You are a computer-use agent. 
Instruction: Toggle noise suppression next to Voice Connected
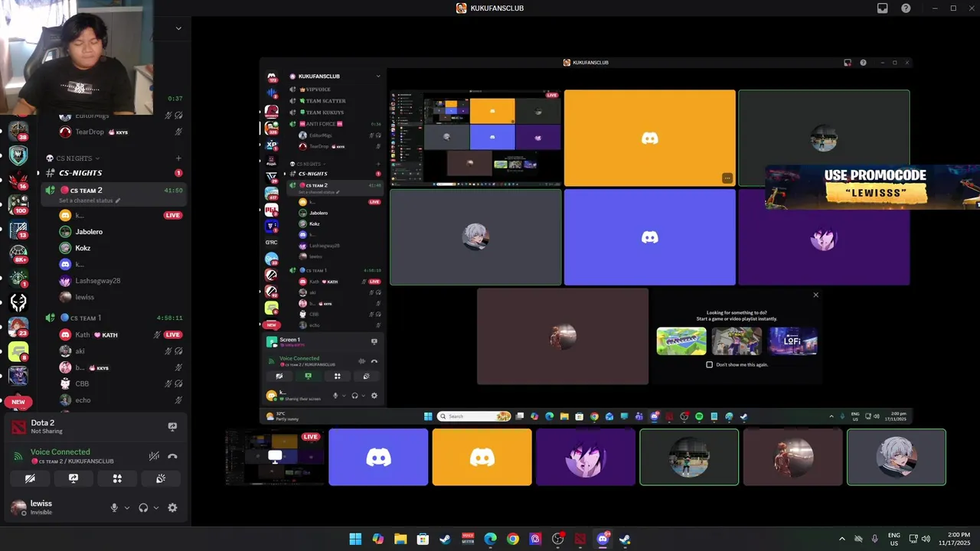click(x=154, y=456)
